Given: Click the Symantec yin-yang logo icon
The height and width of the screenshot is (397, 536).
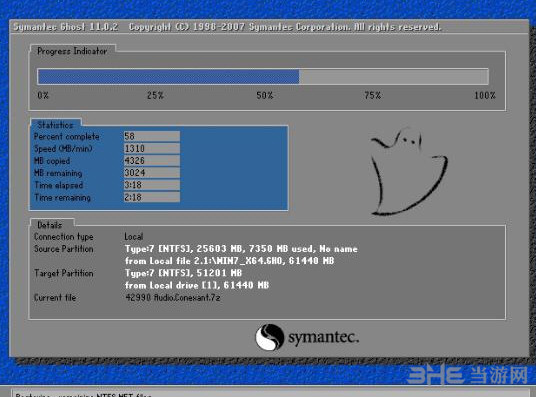Looking at the screenshot, I should click(270, 337).
